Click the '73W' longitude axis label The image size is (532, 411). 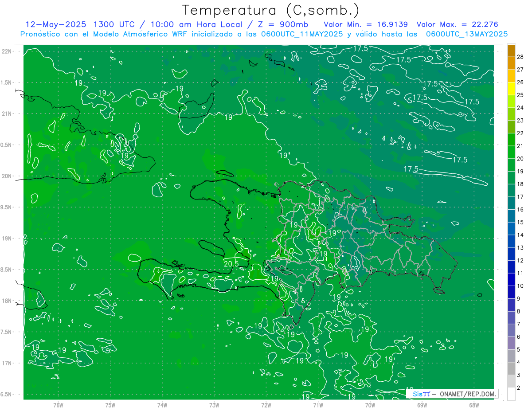click(214, 405)
